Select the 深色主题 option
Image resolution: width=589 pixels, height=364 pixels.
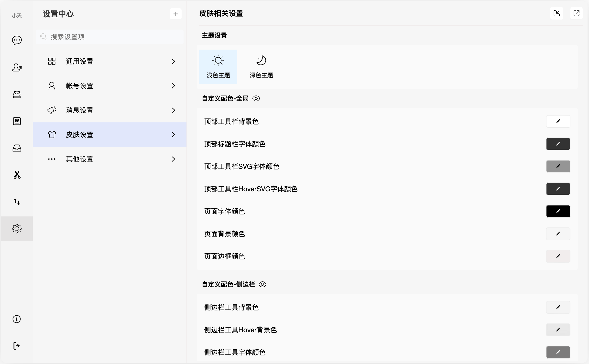pyautogui.click(x=261, y=67)
